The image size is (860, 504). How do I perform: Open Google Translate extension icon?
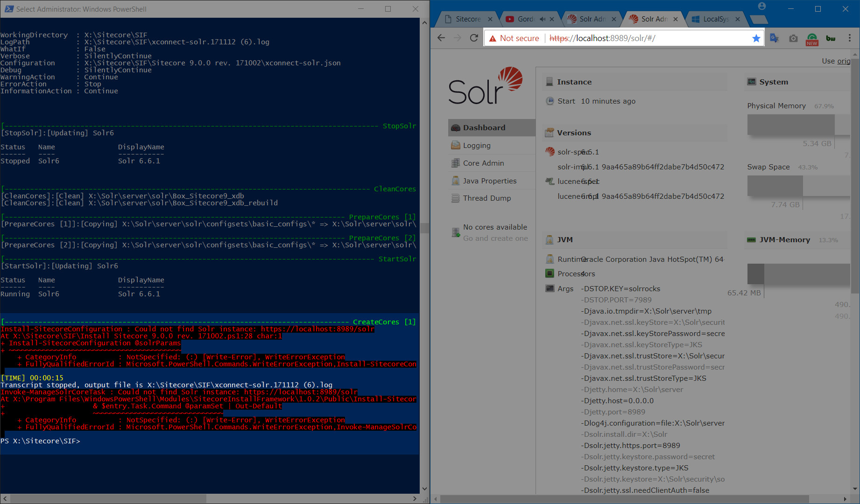click(x=774, y=38)
